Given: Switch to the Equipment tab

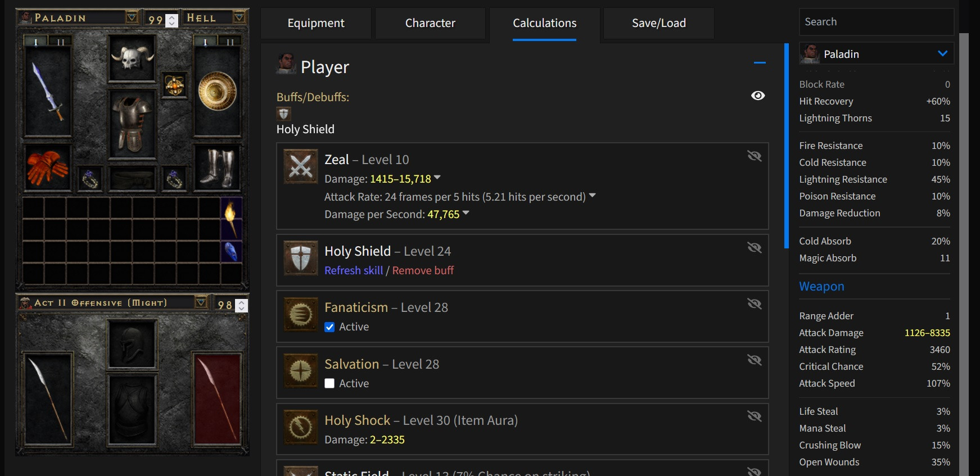Looking at the screenshot, I should [316, 23].
